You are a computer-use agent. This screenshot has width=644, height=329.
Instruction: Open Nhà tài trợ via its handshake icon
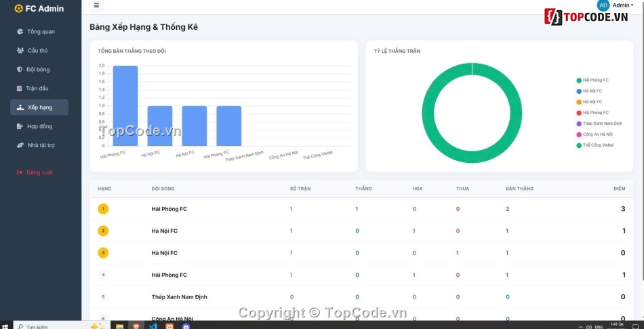tap(20, 145)
